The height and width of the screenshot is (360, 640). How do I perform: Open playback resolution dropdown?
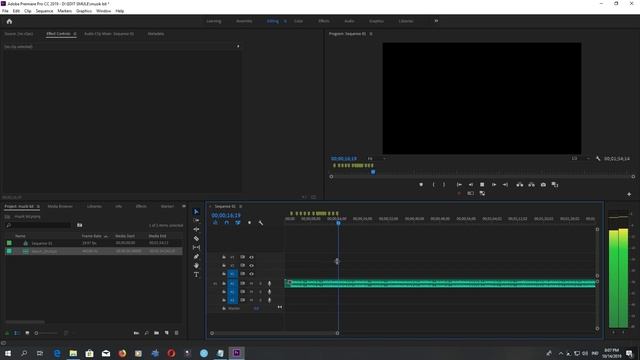pyautogui.click(x=580, y=158)
